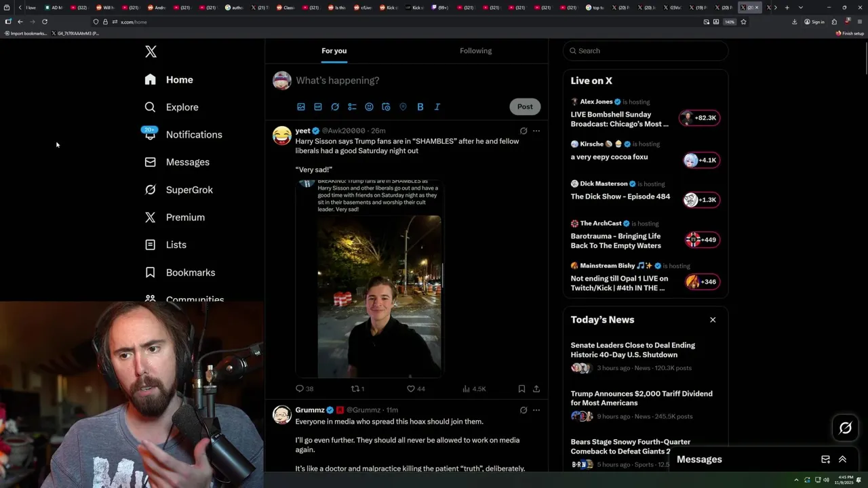Repost yeet's post

tap(357, 388)
